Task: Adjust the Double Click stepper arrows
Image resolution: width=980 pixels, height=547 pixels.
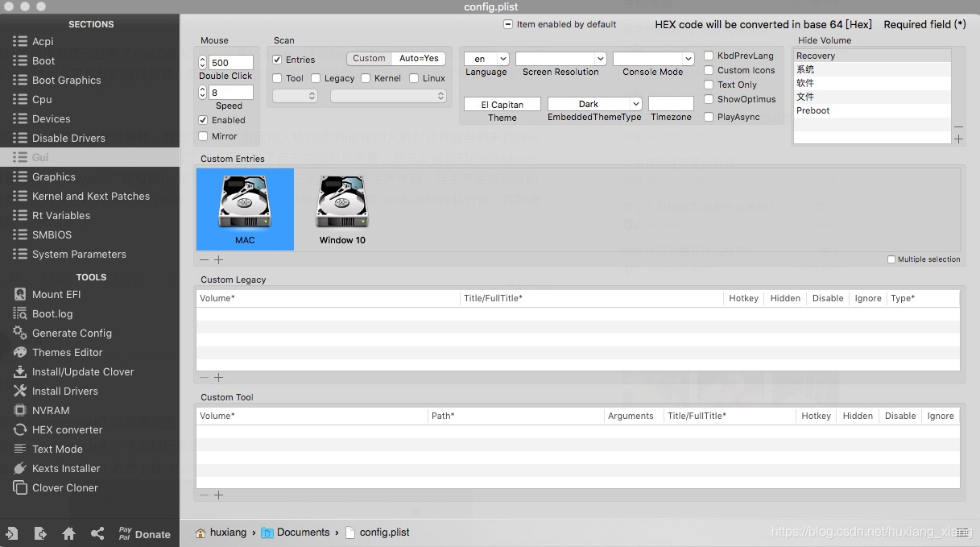Action: point(202,62)
